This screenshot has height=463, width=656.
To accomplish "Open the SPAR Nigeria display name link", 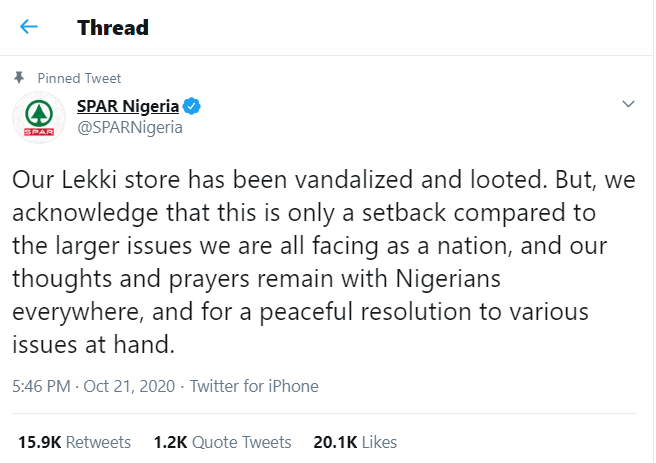I will coord(128,106).
